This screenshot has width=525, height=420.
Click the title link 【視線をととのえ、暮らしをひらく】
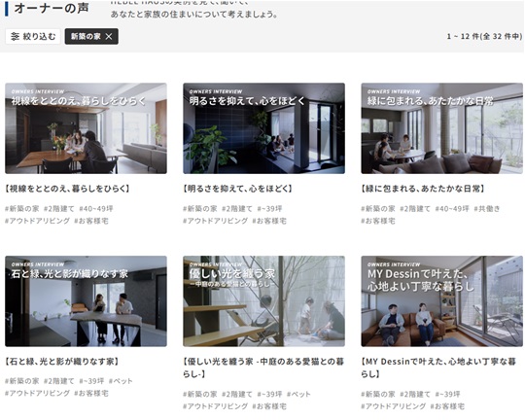pyautogui.click(x=67, y=189)
